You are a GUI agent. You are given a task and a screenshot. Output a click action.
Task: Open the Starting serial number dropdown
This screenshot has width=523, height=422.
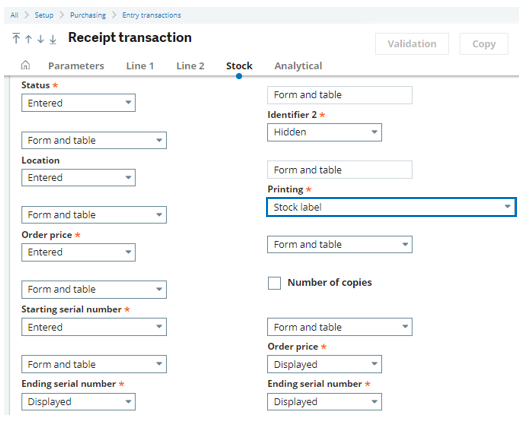pos(94,327)
